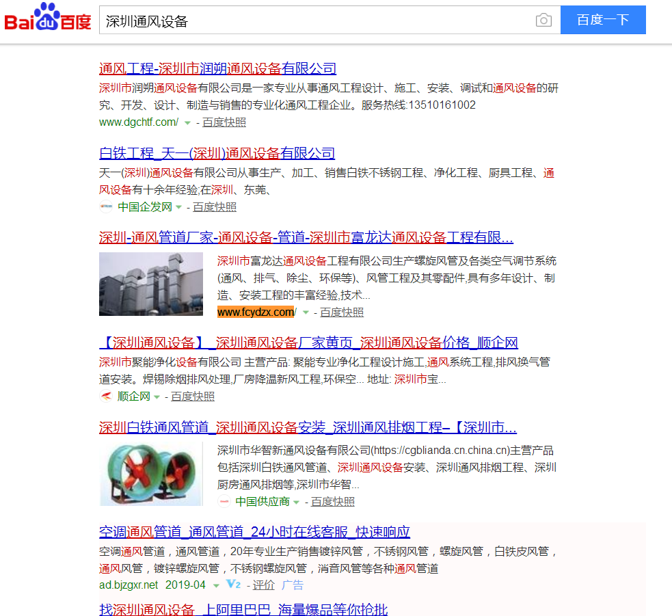Expand dropdown arrow next to www.dgchtf.com
Viewport: 672px width, 616px height.
[x=187, y=123]
